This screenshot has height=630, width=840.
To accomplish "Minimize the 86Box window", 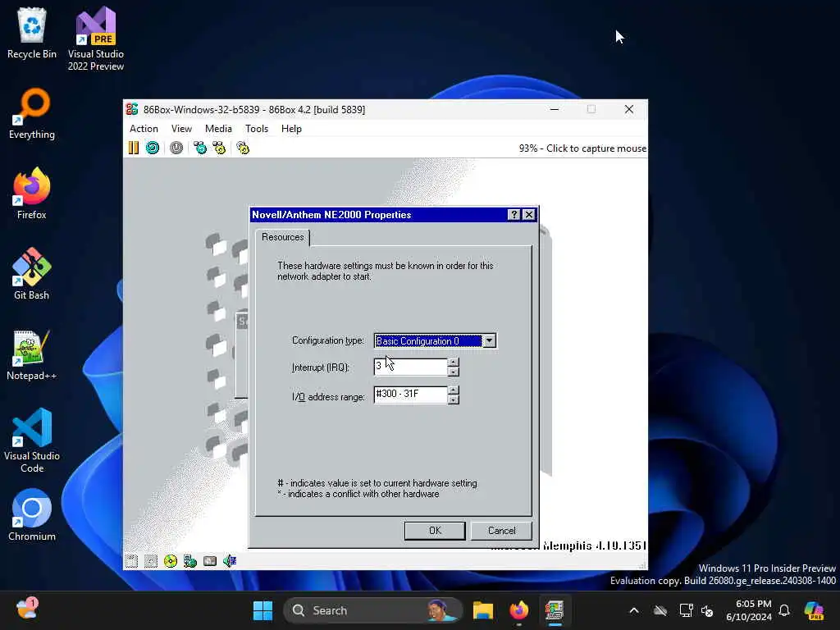I will (x=555, y=109).
